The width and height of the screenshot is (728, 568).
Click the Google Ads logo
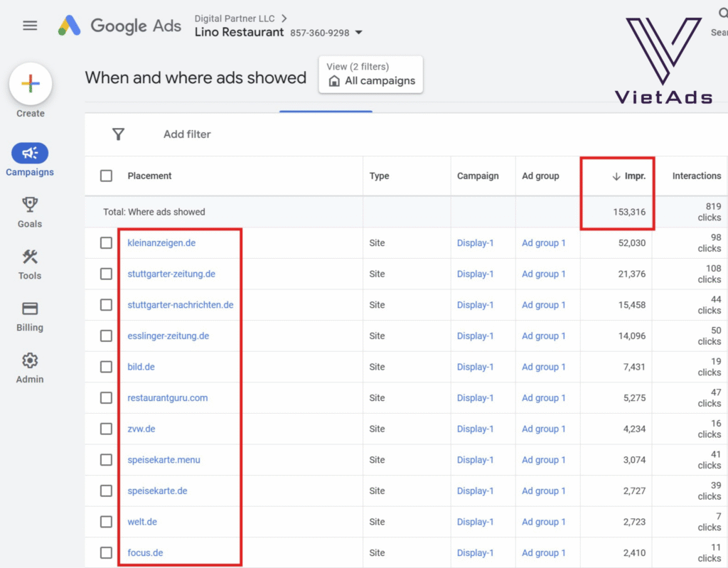119,26
